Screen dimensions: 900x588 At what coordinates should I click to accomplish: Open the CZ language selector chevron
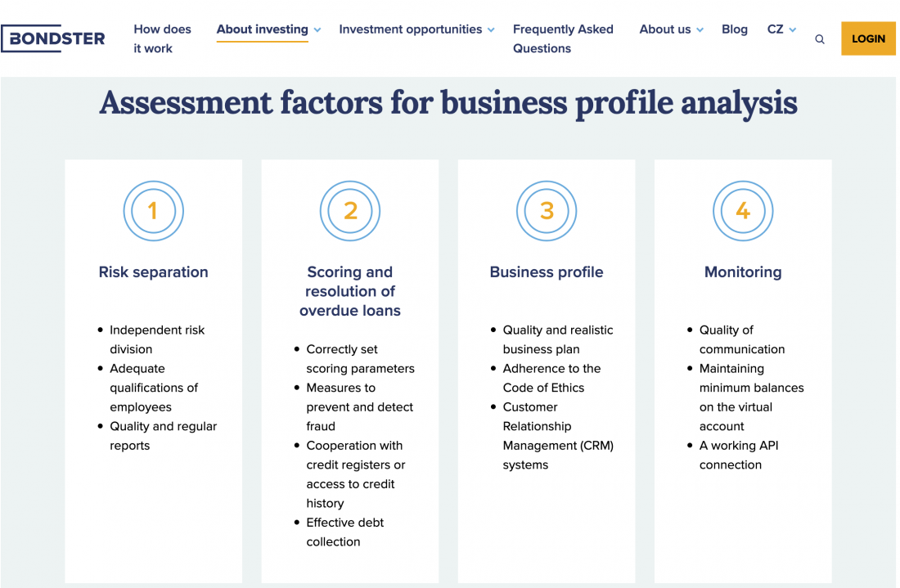click(792, 29)
